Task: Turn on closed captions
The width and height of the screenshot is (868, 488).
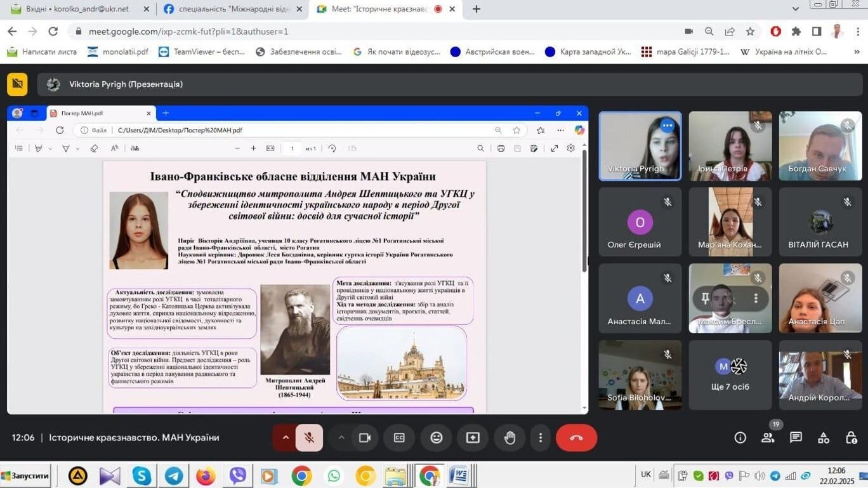Action: [x=399, y=438]
